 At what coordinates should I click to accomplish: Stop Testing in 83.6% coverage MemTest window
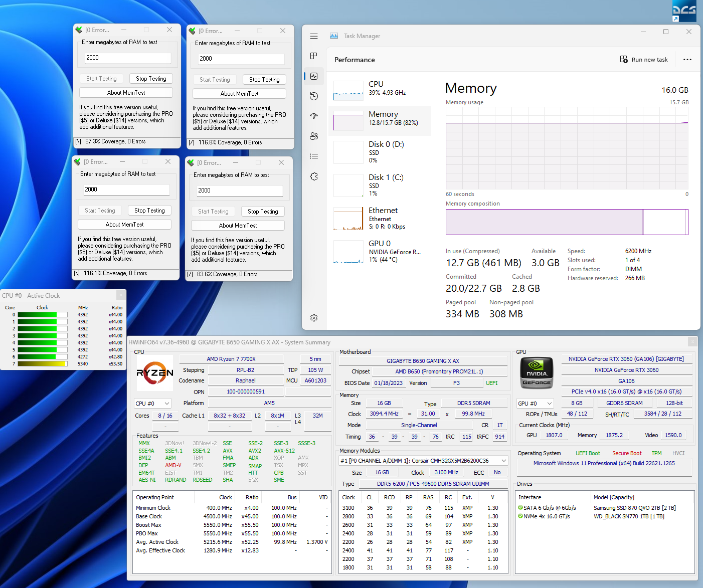coord(263,212)
